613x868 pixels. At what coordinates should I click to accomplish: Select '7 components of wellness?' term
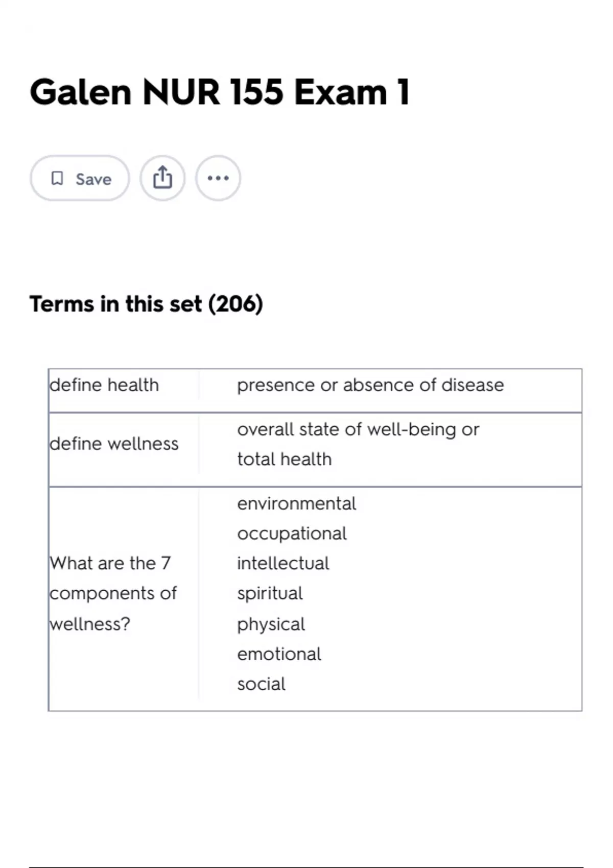point(113,593)
